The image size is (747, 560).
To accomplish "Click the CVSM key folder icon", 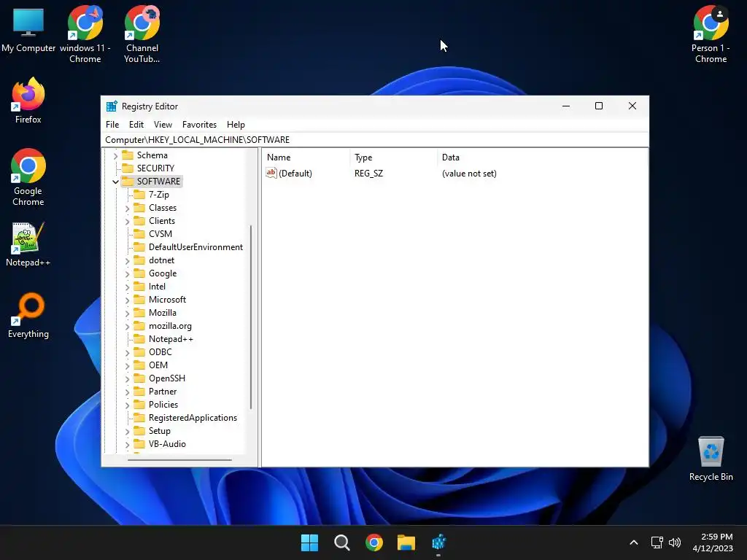I will click(x=139, y=234).
